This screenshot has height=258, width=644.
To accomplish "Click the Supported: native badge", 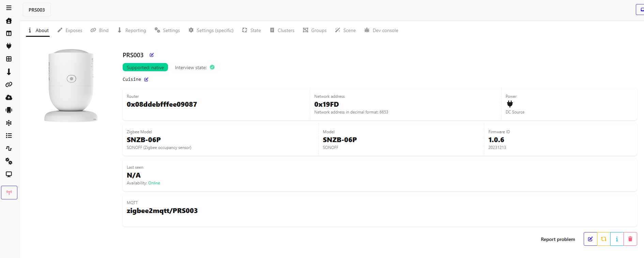I will point(145,67).
